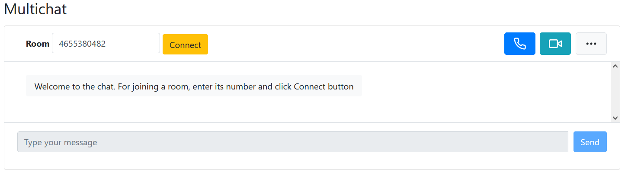Click the Multichat page heading
The image size is (644, 185).
pos(35,9)
